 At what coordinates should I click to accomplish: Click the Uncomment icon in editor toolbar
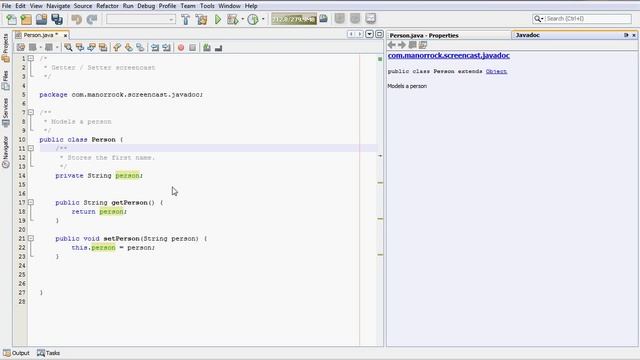click(x=218, y=47)
